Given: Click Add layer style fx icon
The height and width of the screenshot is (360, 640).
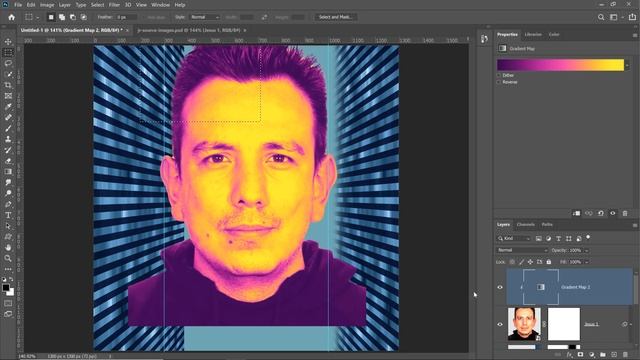Looking at the screenshot, I should click(x=569, y=355).
